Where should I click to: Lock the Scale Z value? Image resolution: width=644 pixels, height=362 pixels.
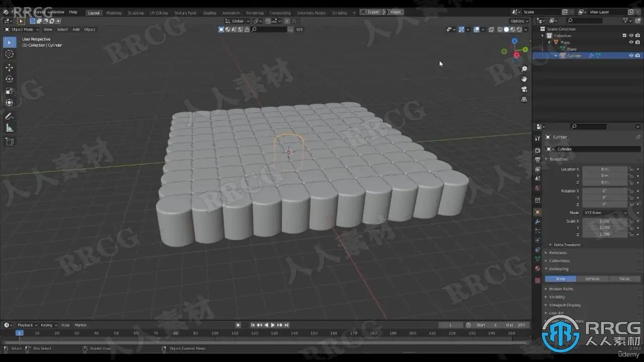pos(631,234)
